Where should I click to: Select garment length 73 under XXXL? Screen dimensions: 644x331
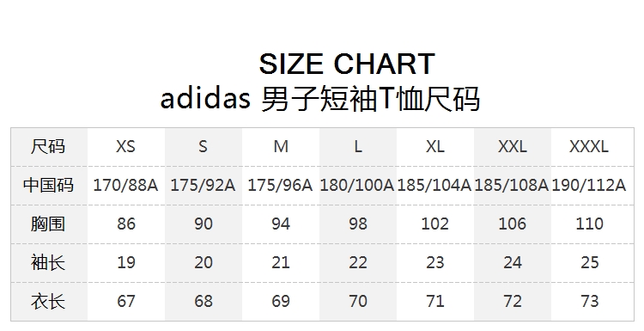[x=590, y=301]
